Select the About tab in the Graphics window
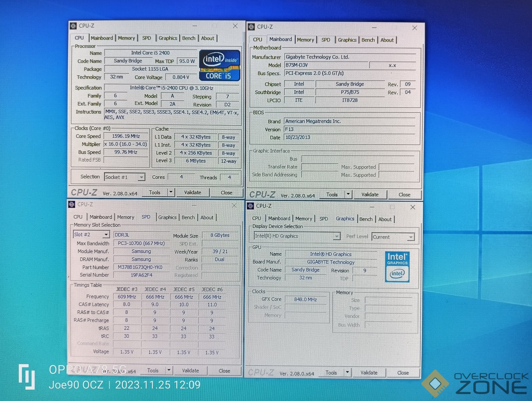 (x=385, y=219)
